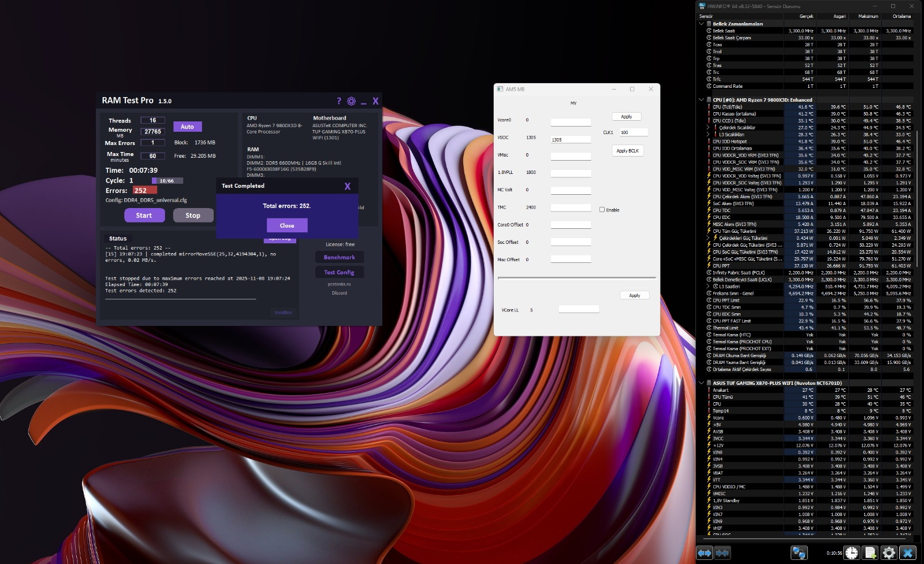Click the CLK1 field showing 100
Screen dimensions: 924x564
[x=634, y=132]
